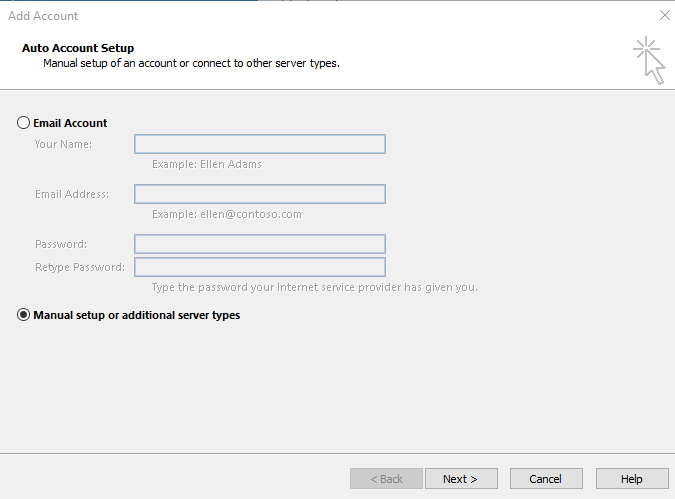The image size is (675, 499).
Task: Continue with the Next > button
Action: tap(461, 479)
